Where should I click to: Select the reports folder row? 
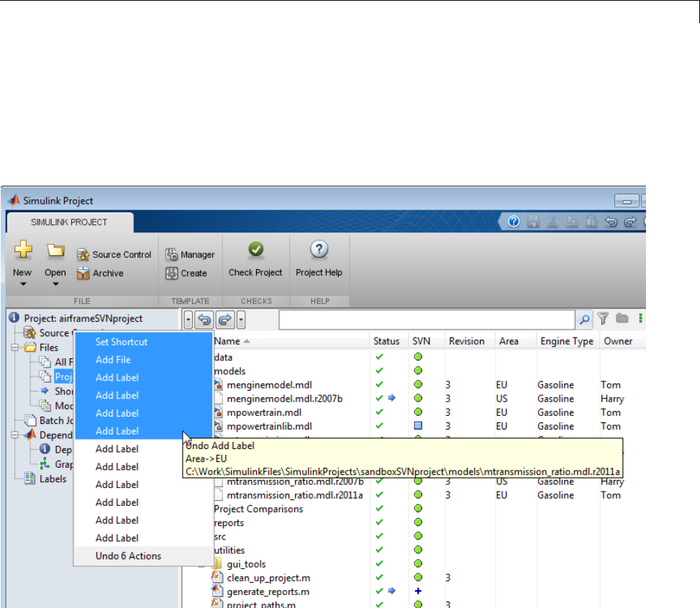tap(229, 523)
